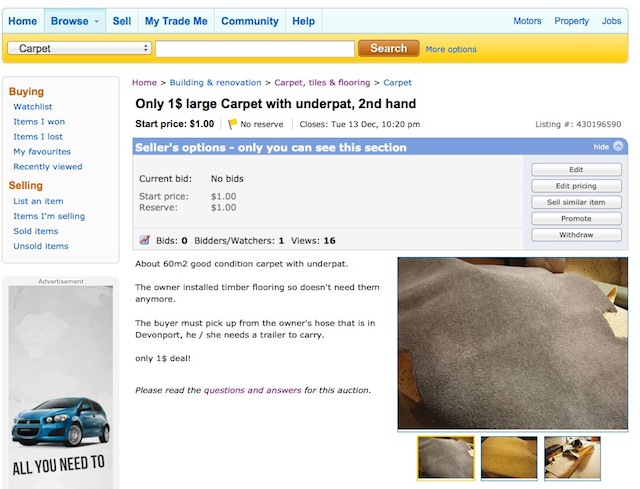Click the bid statistics chart icon
The image size is (640, 489).
click(144, 240)
